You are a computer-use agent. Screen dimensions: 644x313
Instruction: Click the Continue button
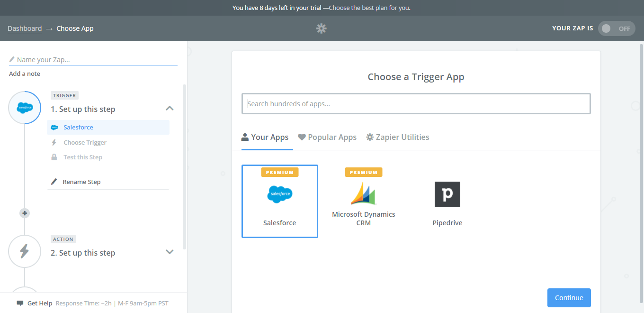pyautogui.click(x=569, y=298)
